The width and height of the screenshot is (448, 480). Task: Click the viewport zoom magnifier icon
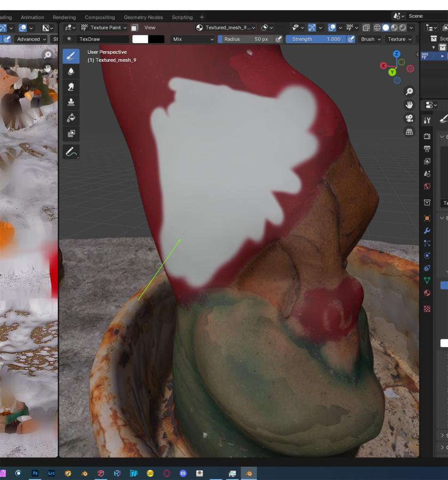coord(409,91)
